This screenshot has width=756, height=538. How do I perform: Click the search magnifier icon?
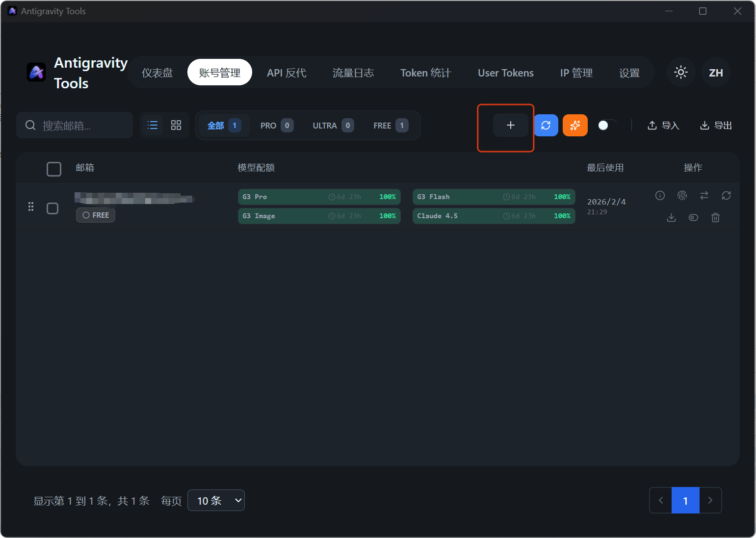(x=30, y=125)
